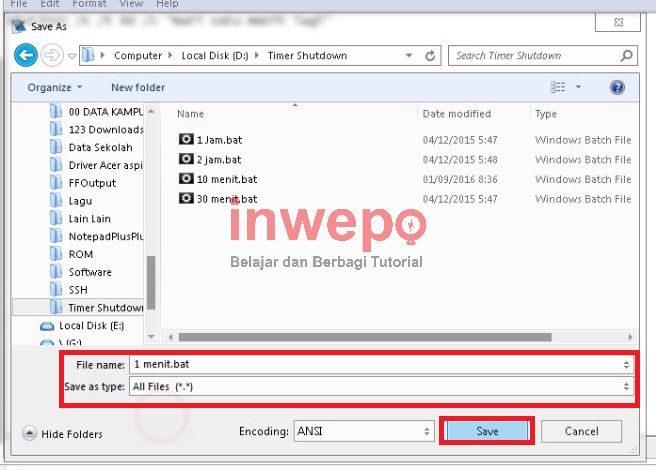Image resolution: width=656 pixels, height=470 pixels.
Task: Click the horizontal scrollbar in file list
Action: tap(365, 337)
